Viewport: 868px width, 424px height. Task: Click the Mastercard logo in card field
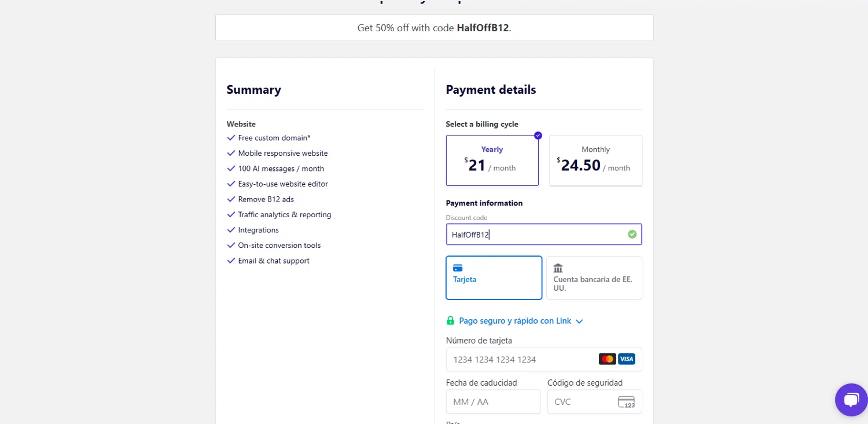(x=607, y=359)
